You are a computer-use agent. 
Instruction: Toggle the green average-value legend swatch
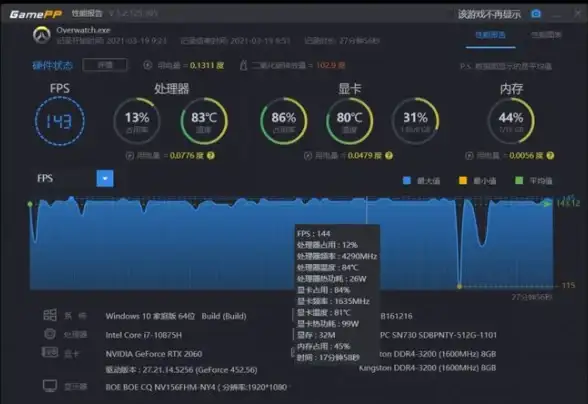click(x=519, y=180)
